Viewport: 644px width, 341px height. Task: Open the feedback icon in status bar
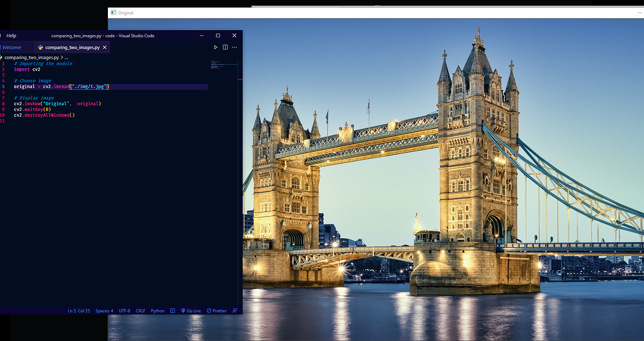[x=235, y=311]
